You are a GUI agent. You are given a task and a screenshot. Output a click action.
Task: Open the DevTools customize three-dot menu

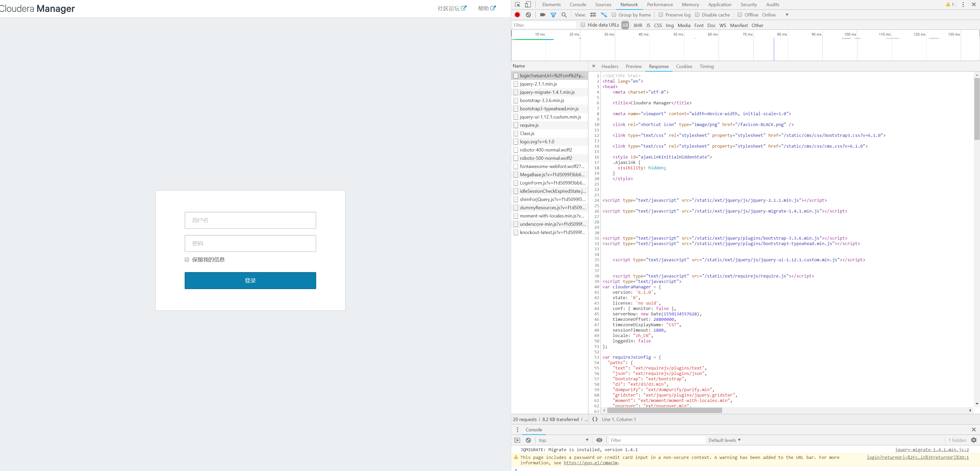[963, 5]
